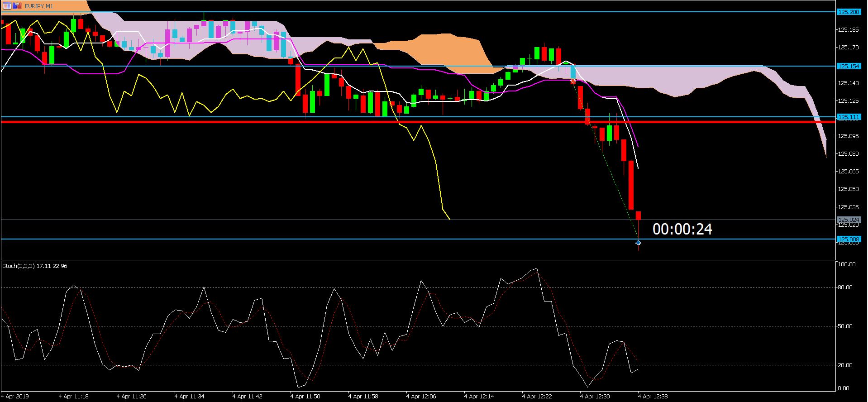Screen dimensions: 868x402
Task: Click the 125.111 level price tag
Action: coord(849,117)
